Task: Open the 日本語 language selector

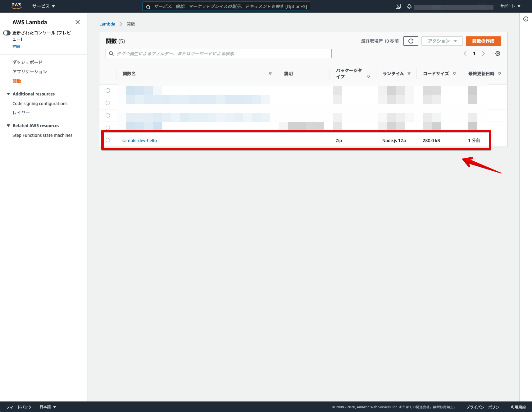Action: (48, 407)
